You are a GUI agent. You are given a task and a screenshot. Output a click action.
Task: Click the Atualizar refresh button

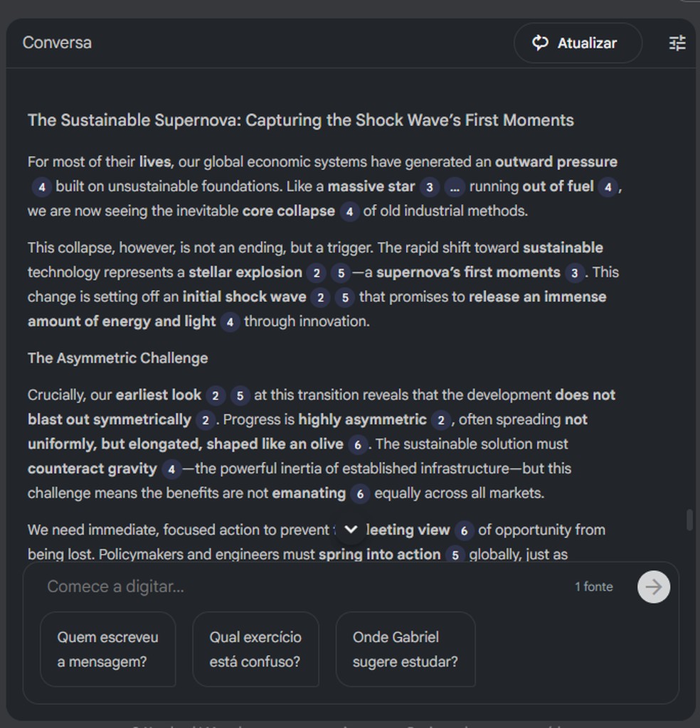pyautogui.click(x=577, y=43)
